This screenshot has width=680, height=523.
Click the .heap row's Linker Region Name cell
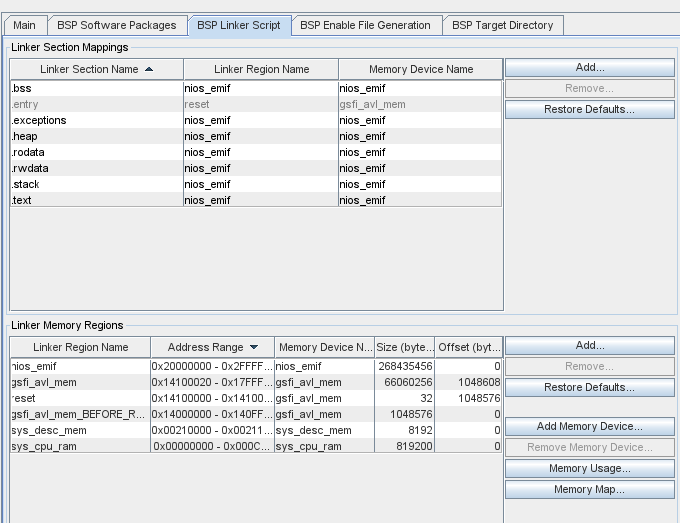coord(260,137)
